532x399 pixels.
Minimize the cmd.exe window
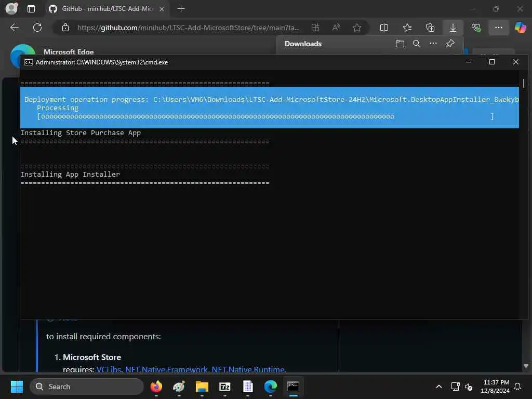click(469, 62)
